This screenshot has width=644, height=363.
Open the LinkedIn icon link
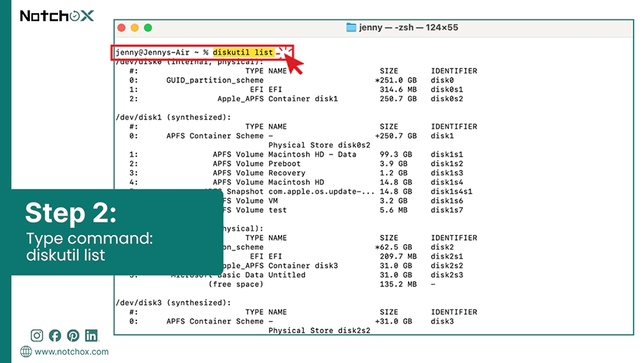coord(92,336)
